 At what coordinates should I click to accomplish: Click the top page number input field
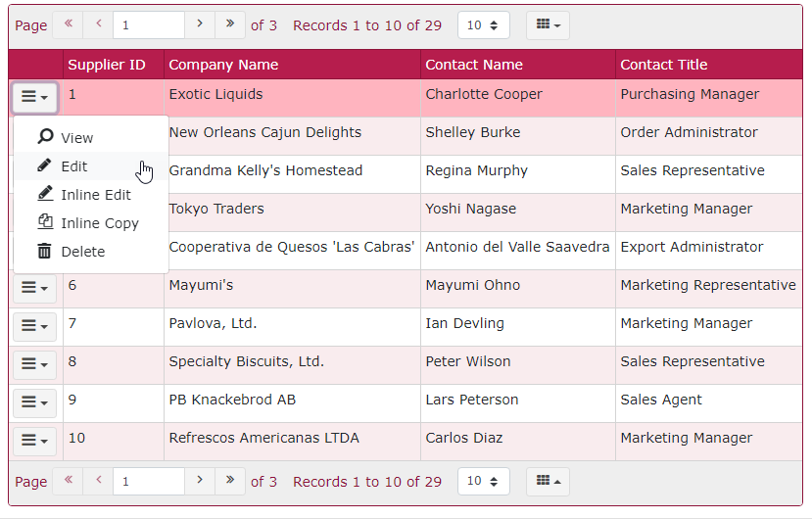pos(149,25)
